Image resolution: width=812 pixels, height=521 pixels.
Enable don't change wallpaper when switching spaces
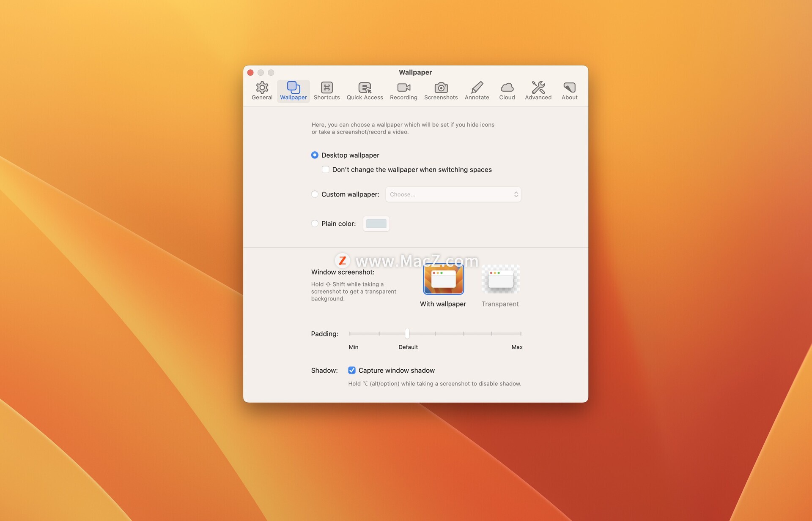325,169
